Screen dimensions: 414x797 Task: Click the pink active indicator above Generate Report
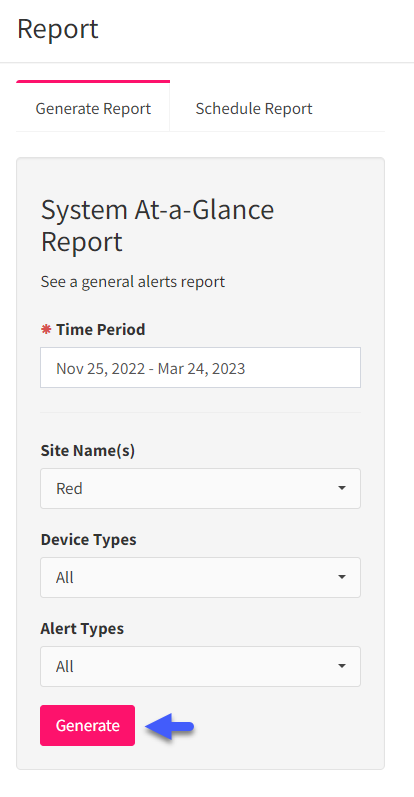click(93, 81)
